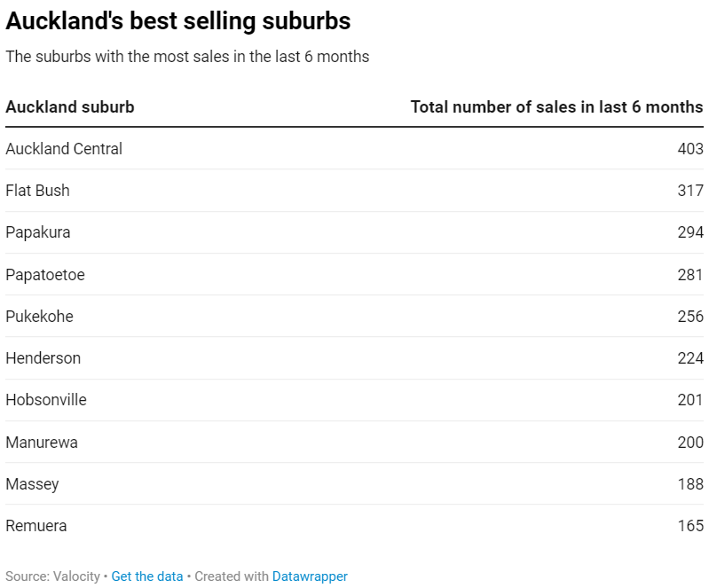This screenshot has height=588, width=709.
Task: Click the Remuera suburb name
Action: (36, 526)
